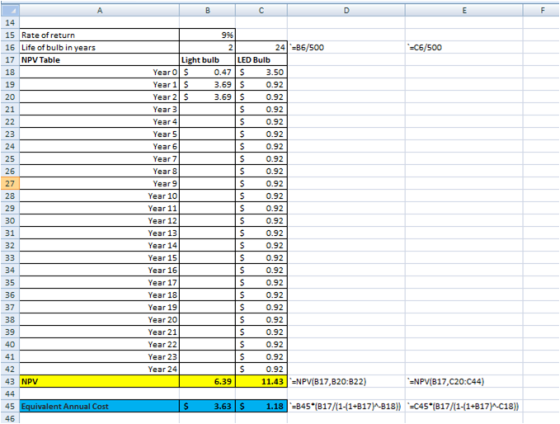Select the 'Year 10' label cell

coord(100,196)
